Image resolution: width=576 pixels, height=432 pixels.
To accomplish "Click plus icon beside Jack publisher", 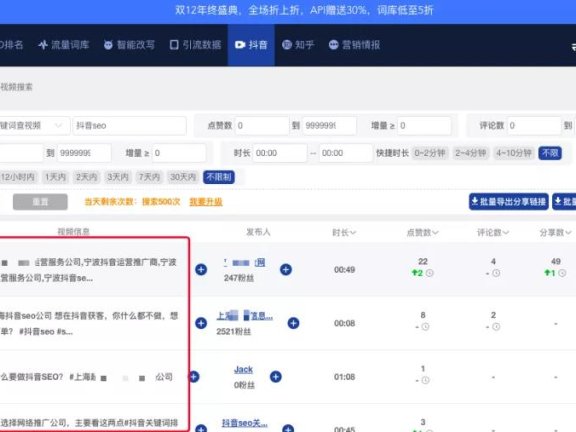I will [x=276, y=377].
